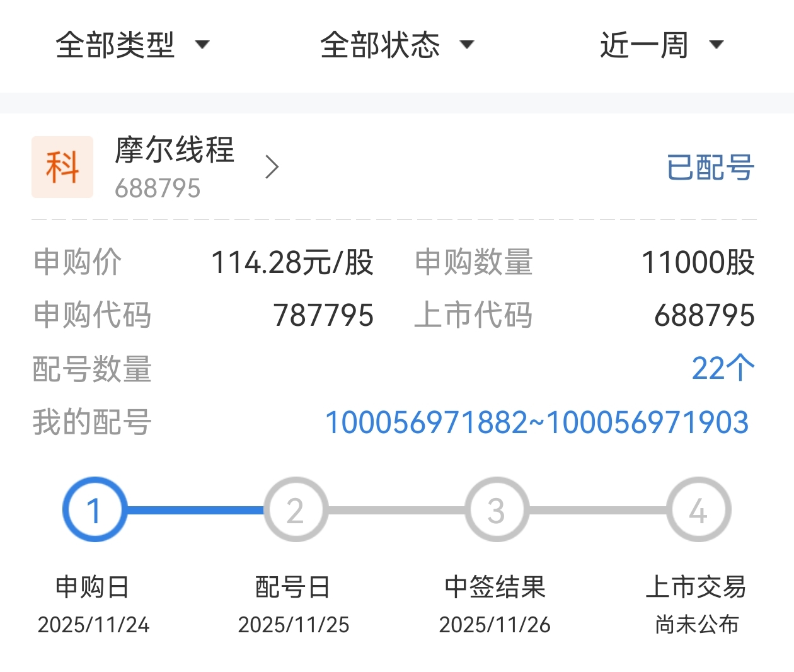The image size is (794, 672).
Task: Click the 2025/11/24 subscription date
Action: click(x=93, y=625)
